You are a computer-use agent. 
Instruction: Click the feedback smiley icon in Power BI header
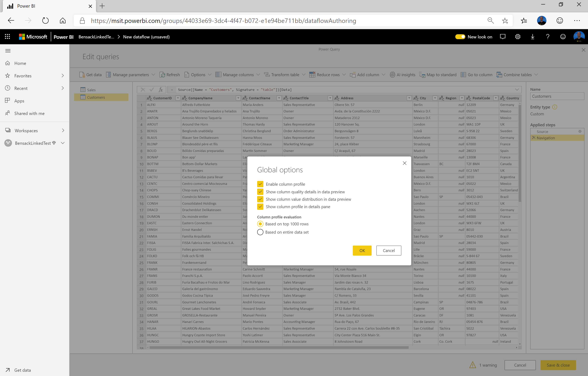tap(563, 37)
